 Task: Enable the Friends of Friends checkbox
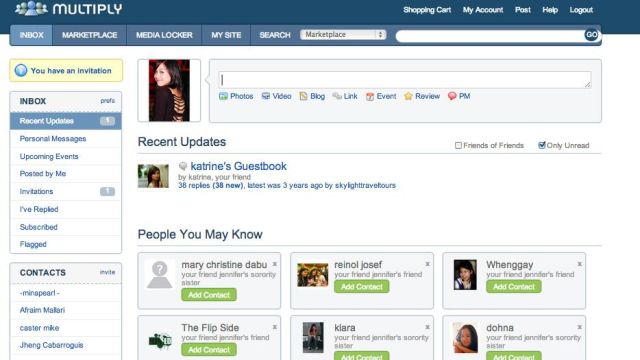(458, 145)
